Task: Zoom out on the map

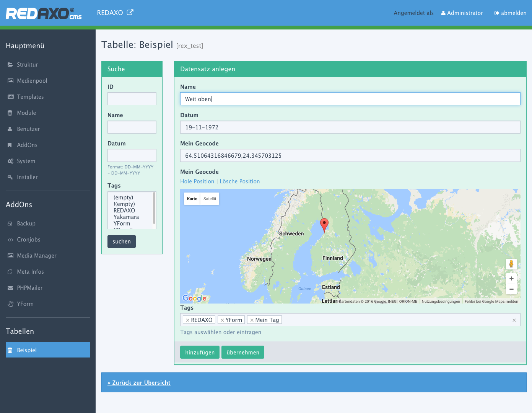Action: [511, 289]
